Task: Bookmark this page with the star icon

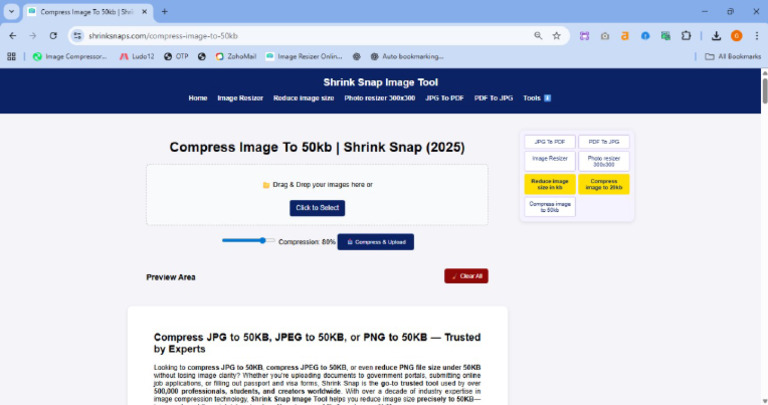Action: (556, 36)
